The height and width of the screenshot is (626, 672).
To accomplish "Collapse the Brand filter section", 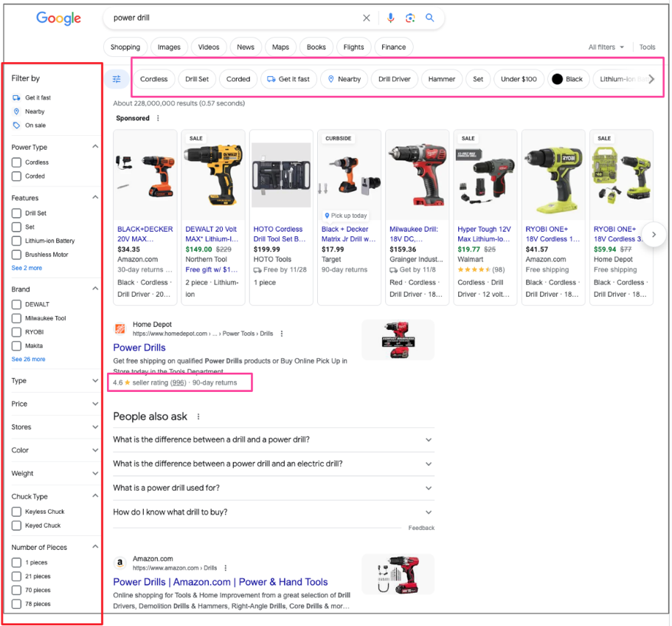I will 95,289.
